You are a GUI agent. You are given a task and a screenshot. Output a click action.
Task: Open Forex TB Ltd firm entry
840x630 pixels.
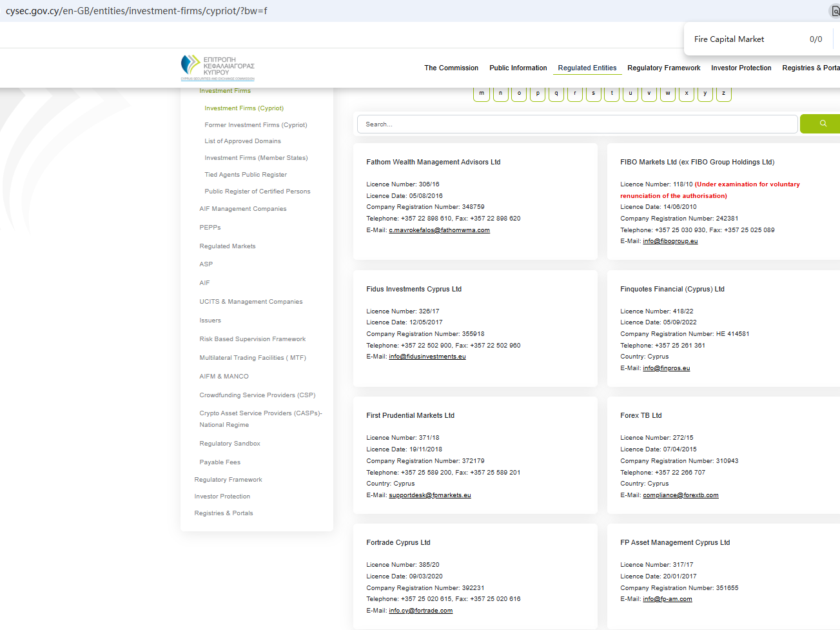(x=641, y=416)
